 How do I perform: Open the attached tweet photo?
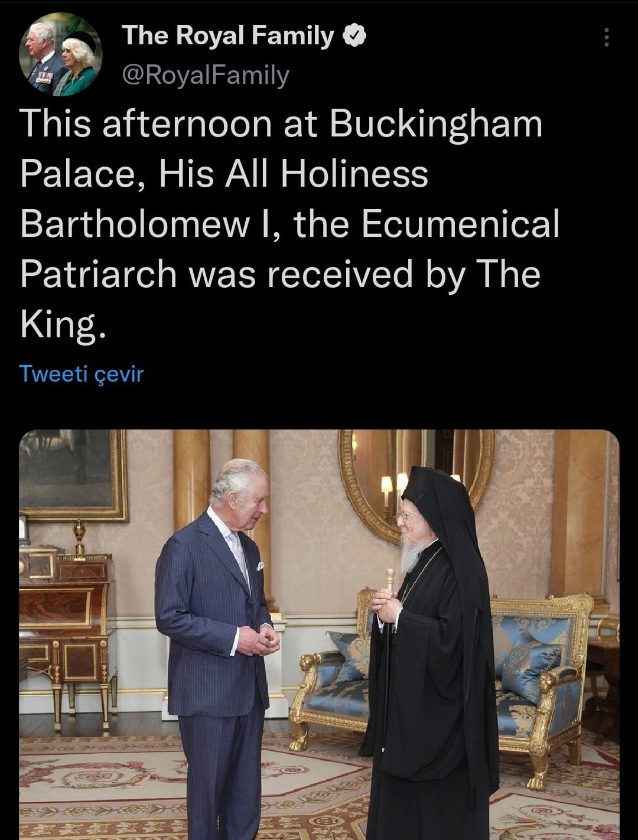click(x=319, y=634)
